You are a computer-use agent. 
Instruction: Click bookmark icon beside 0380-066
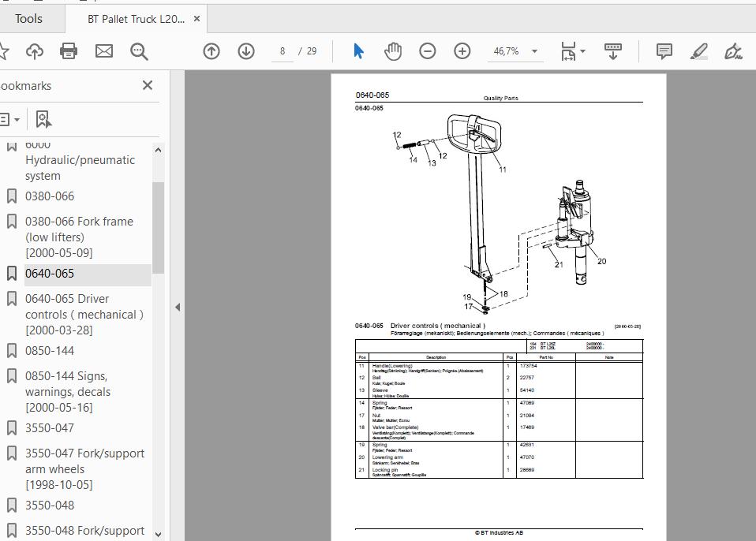12,196
